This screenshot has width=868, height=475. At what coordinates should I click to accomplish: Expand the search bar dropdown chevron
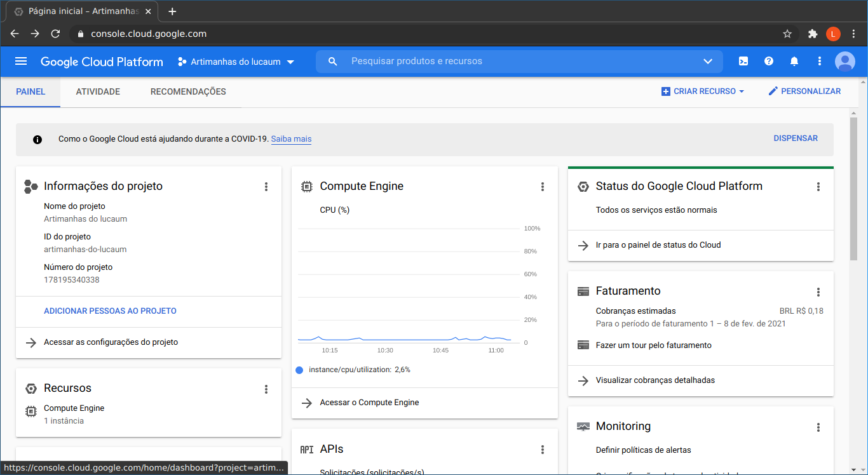pos(708,61)
